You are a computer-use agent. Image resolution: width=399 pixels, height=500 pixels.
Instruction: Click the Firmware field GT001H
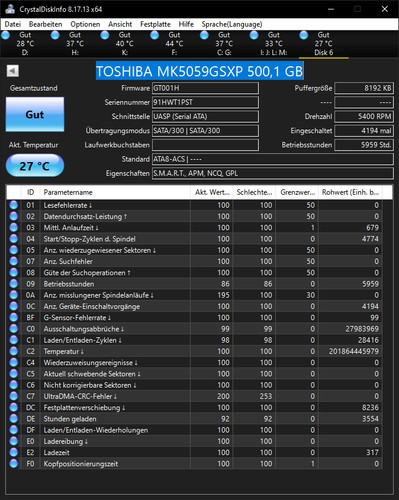pos(205,88)
